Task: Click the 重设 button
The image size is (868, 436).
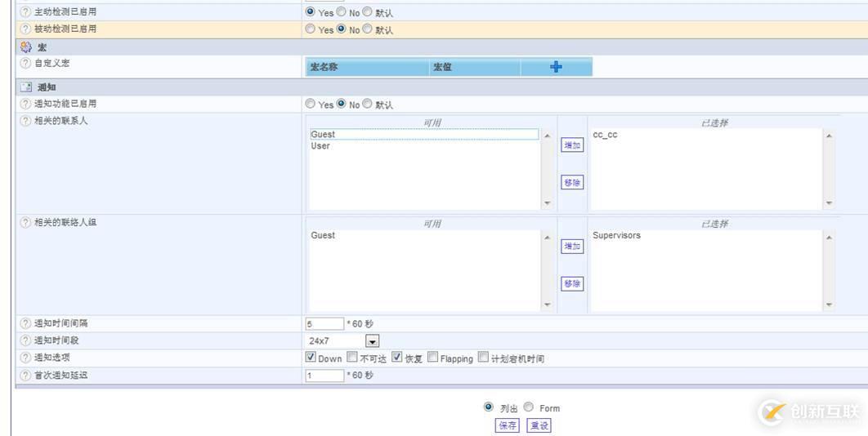Action: [x=539, y=425]
